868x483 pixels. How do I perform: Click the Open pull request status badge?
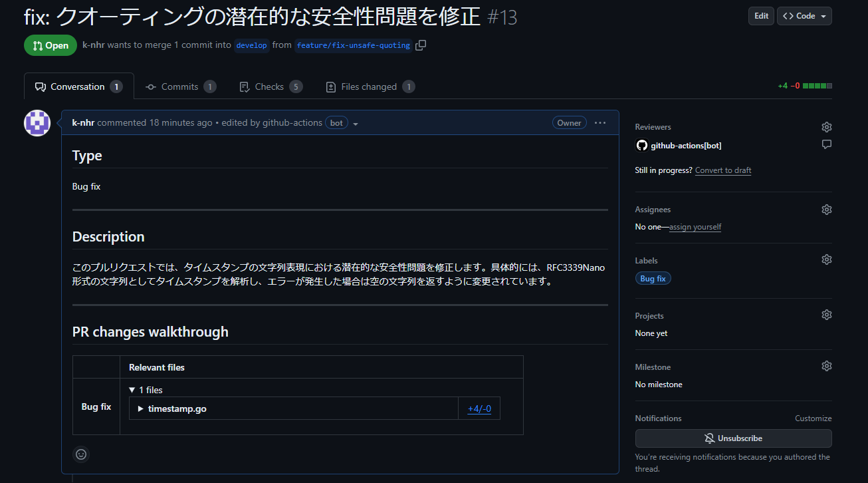pyautogui.click(x=51, y=45)
